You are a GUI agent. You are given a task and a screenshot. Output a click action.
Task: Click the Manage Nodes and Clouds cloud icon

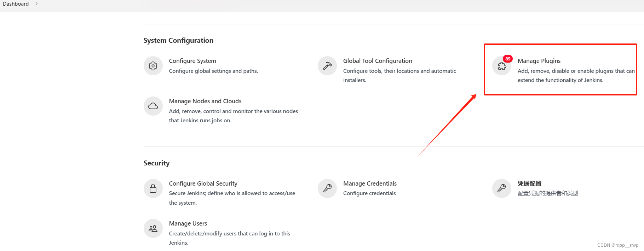pyautogui.click(x=153, y=106)
